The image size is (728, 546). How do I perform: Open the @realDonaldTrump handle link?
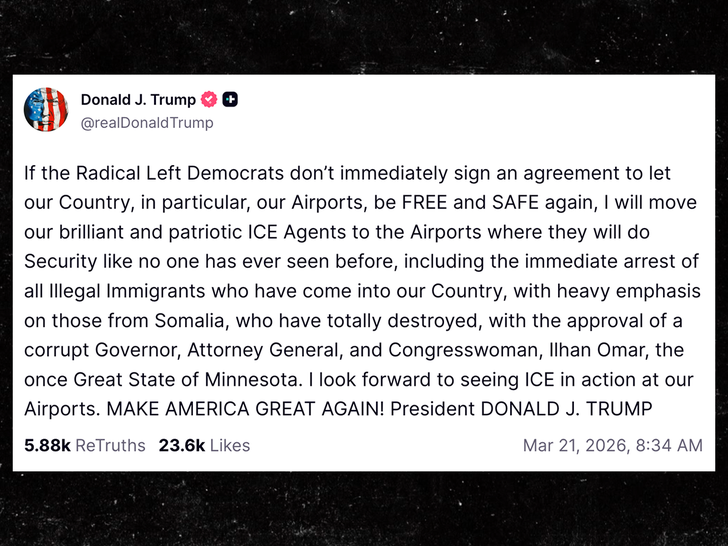(x=147, y=123)
